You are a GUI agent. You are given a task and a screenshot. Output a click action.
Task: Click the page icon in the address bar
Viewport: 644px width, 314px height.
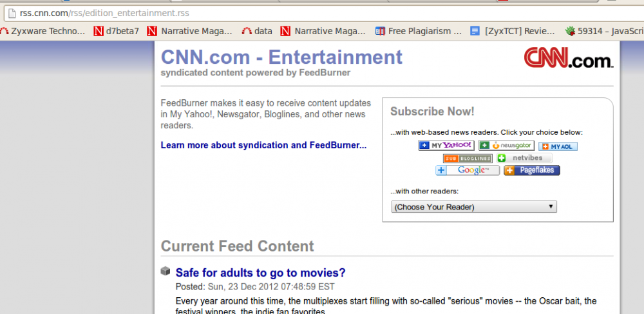pyautogui.click(x=12, y=13)
